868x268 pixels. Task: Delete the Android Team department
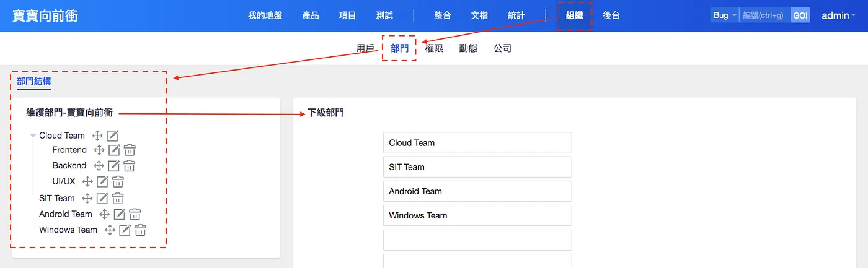(x=135, y=214)
